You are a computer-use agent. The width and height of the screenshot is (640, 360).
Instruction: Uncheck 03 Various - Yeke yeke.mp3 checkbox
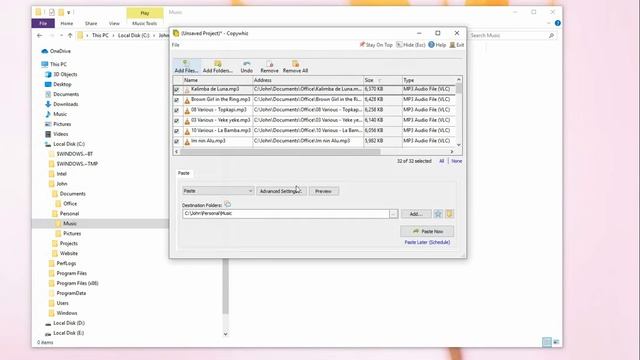coord(177,121)
